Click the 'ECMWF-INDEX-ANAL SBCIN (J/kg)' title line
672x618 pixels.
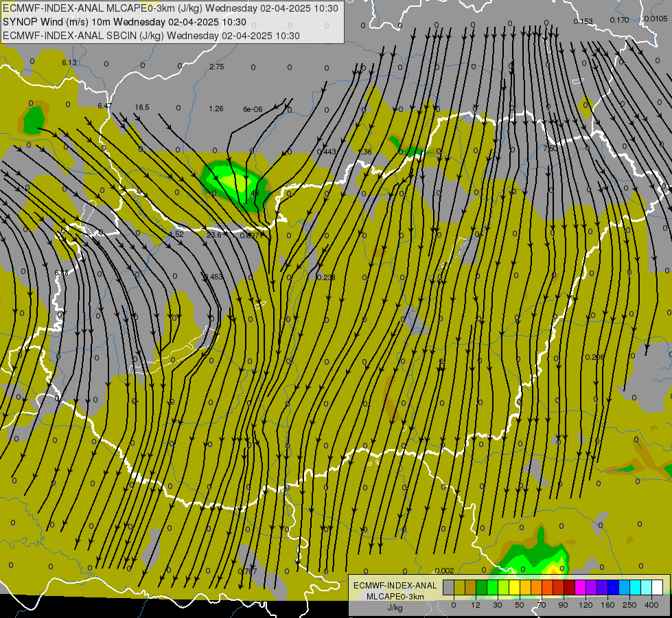tap(83, 36)
